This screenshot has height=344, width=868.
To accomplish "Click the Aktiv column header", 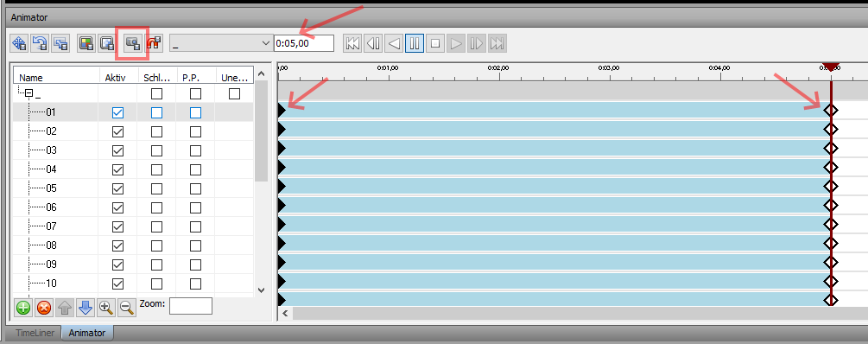I will pyautogui.click(x=118, y=78).
